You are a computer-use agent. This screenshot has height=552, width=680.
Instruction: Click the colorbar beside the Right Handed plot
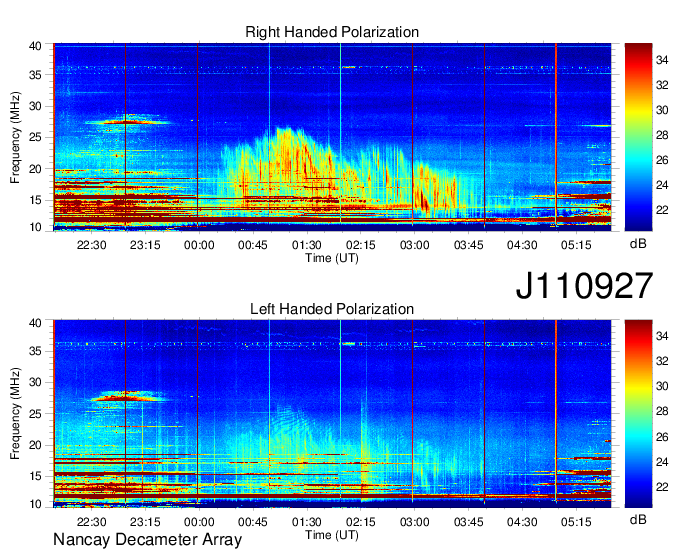[638, 137]
